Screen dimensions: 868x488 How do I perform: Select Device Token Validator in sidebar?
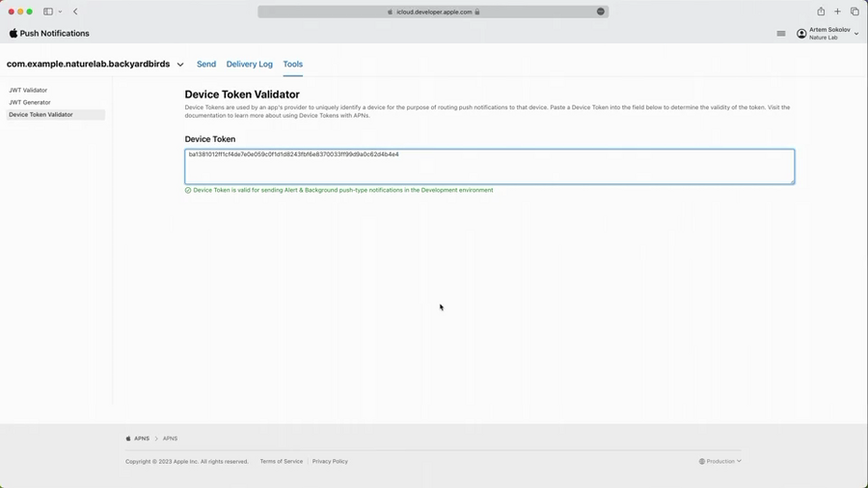[x=55, y=115]
